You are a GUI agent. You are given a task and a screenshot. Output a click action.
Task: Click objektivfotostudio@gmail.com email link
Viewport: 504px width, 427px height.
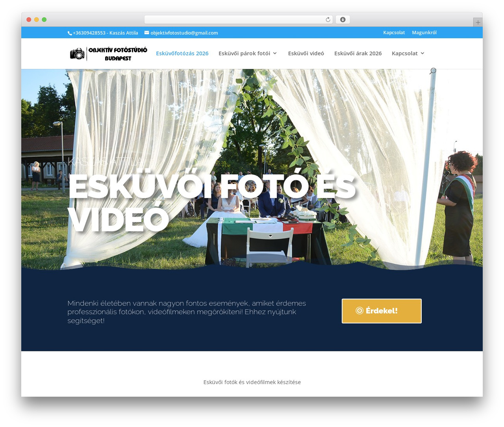coord(184,33)
